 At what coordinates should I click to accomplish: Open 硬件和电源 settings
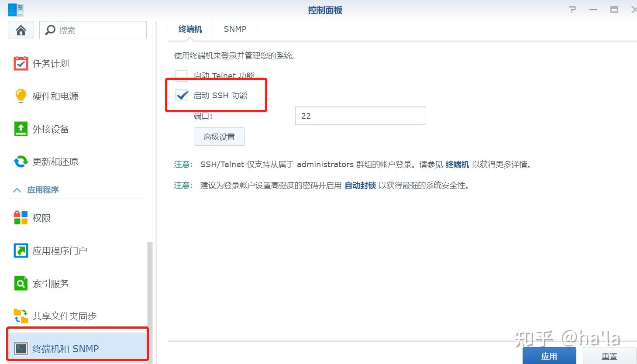(21, 96)
